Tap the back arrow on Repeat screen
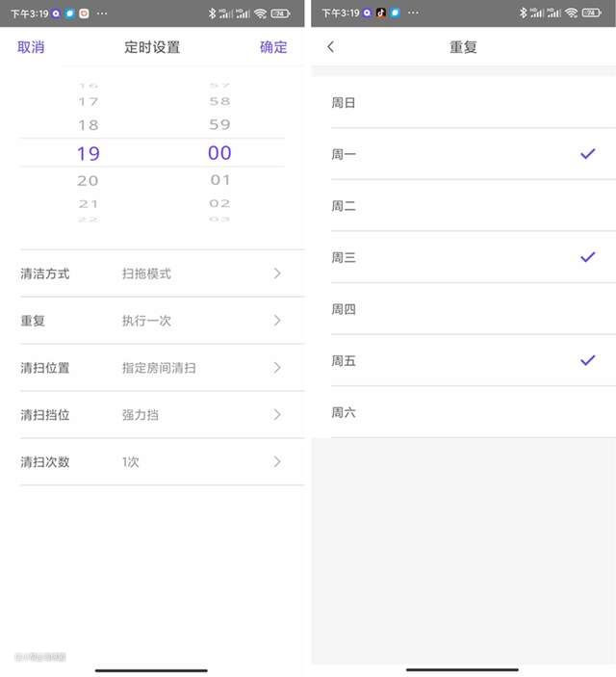 click(331, 47)
